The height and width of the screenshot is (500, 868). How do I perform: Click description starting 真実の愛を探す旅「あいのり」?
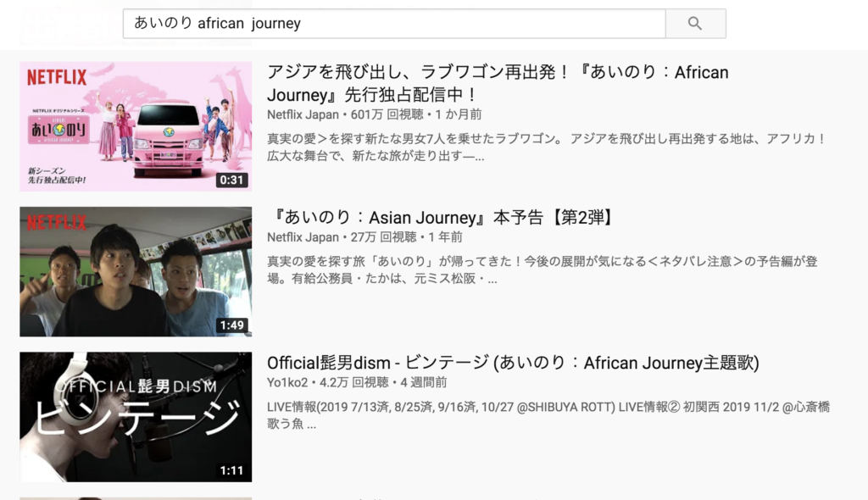(x=542, y=269)
